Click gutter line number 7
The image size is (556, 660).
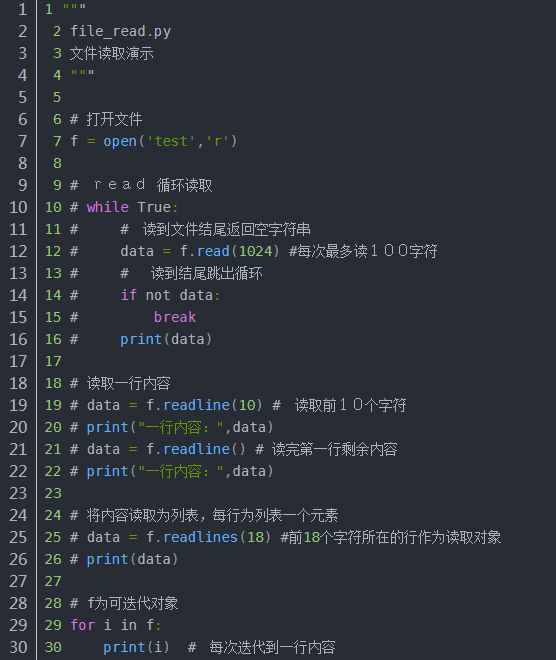pos(23,141)
